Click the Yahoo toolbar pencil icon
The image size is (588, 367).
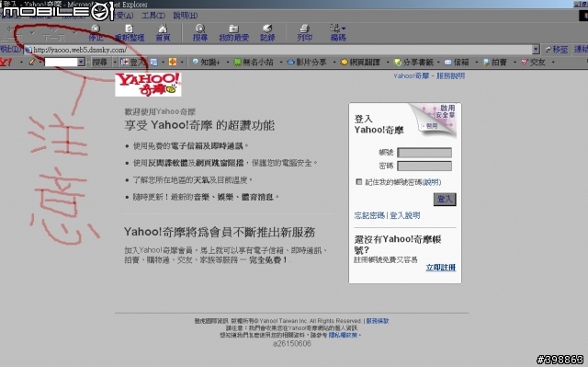tap(32, 62)
